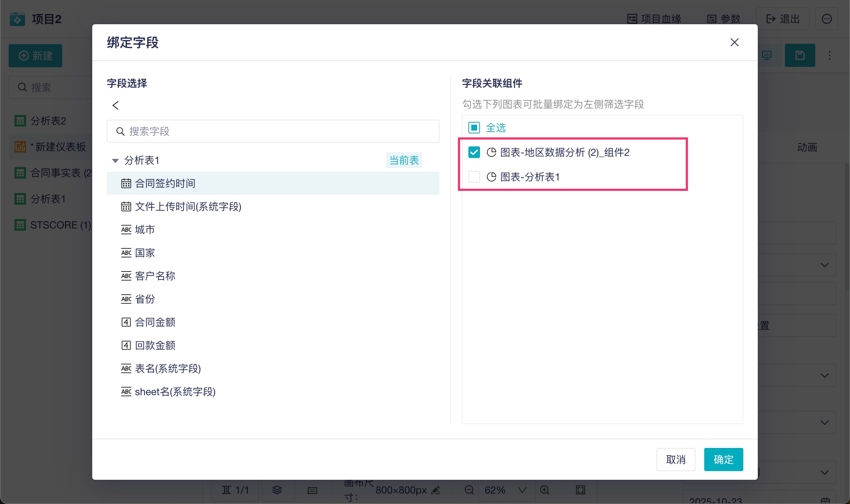The image size is (850, 504).
Task: Check the 图表-分析表1 checkbox
Action: click(474, 177)
